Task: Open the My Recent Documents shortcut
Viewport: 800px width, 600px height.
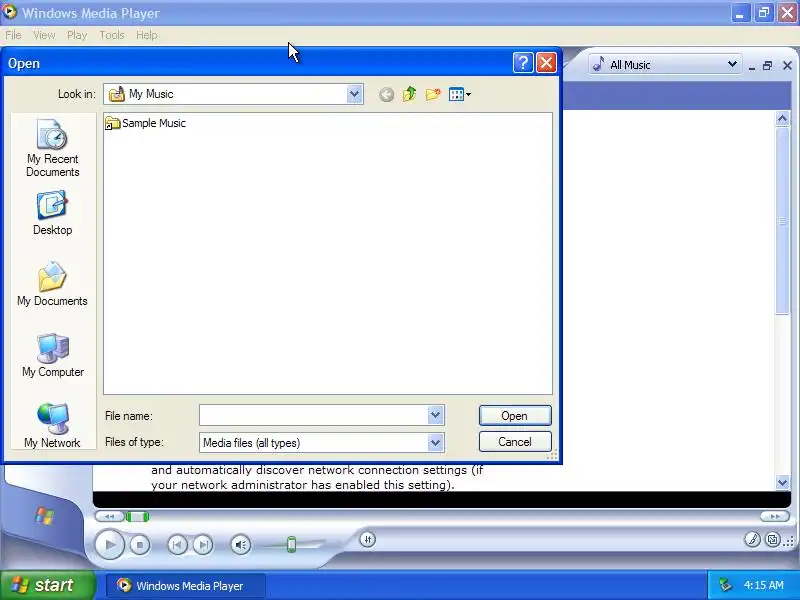Action: point(53,148)
